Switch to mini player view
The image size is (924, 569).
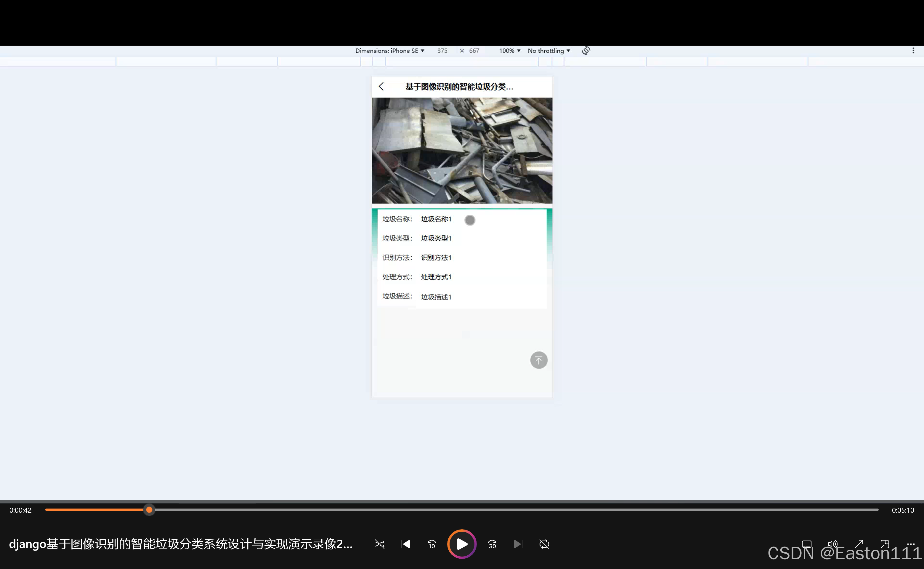[885, 544]
